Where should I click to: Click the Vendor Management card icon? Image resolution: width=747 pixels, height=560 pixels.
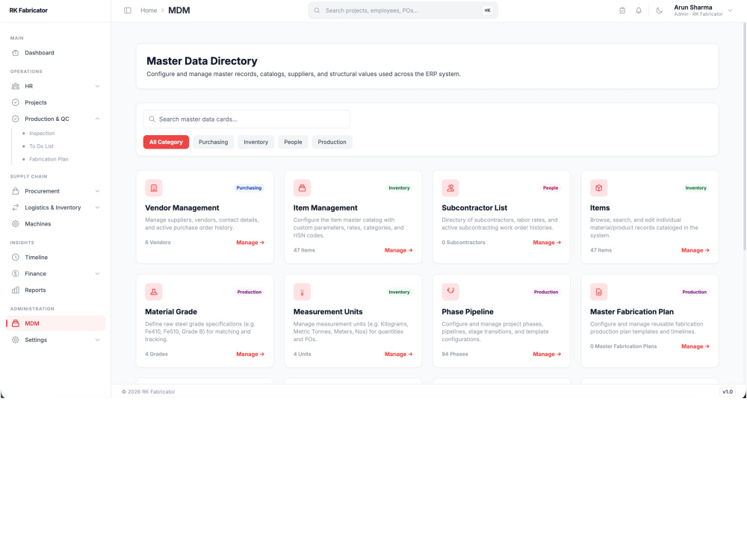153,188
